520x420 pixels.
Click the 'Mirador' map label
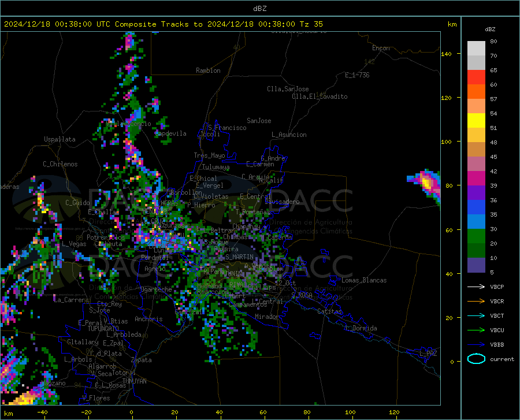(267, 317)
